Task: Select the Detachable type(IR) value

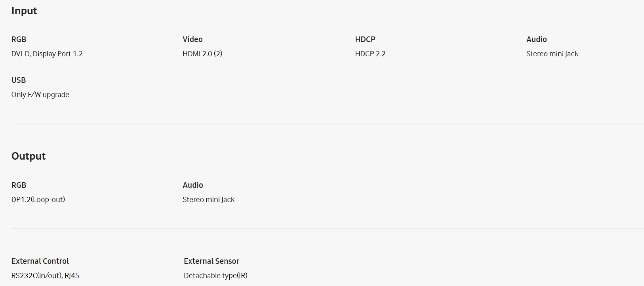Action: tap(215, 276)
